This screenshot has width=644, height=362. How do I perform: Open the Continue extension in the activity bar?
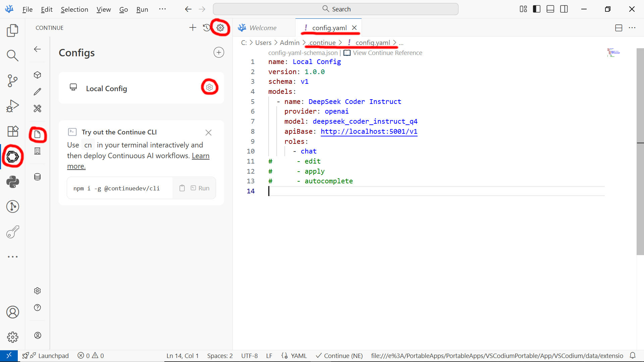pyautogui.click(x=12, y=156)
